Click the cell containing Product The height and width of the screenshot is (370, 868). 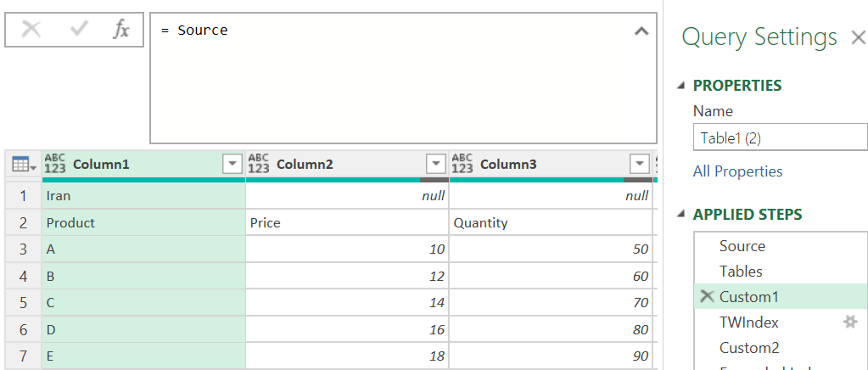[x=144, y=222]
